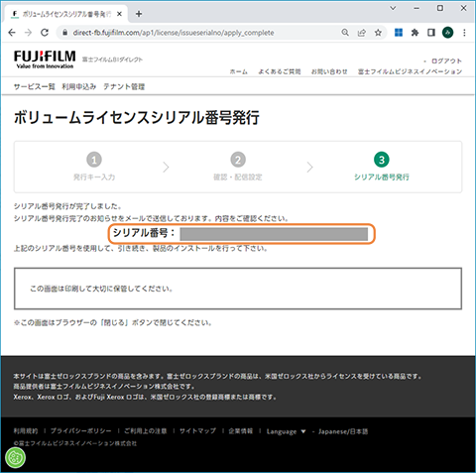Screen dimensions: 476x473
Task: Open the サービス一覧 menu
Action: point(35,87)
